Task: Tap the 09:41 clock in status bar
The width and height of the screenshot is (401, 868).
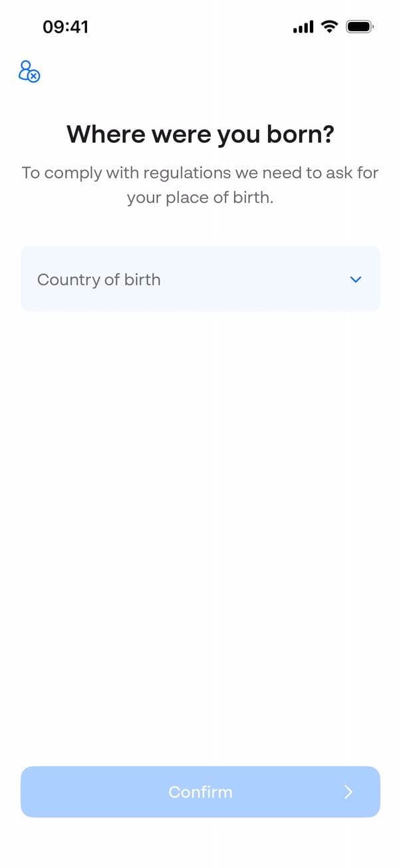Action: pos(65,27)
